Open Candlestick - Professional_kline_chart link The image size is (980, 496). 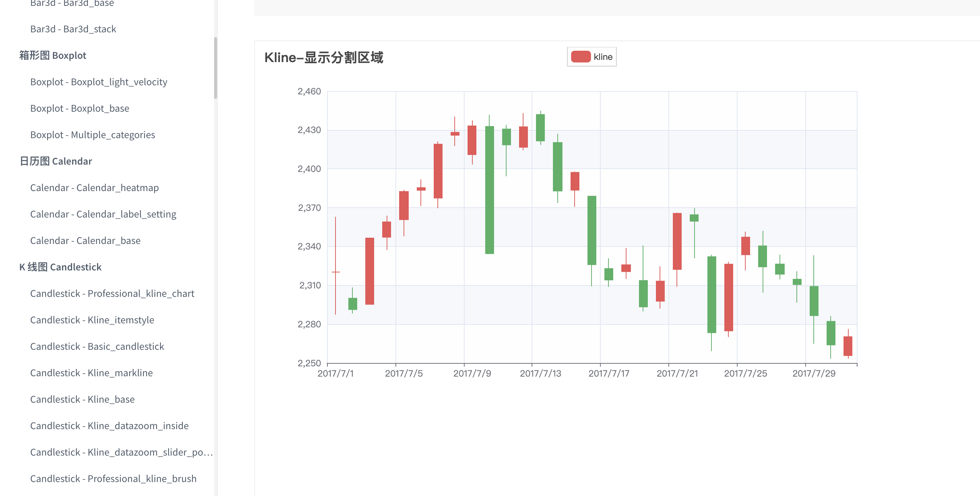point(112,294)
